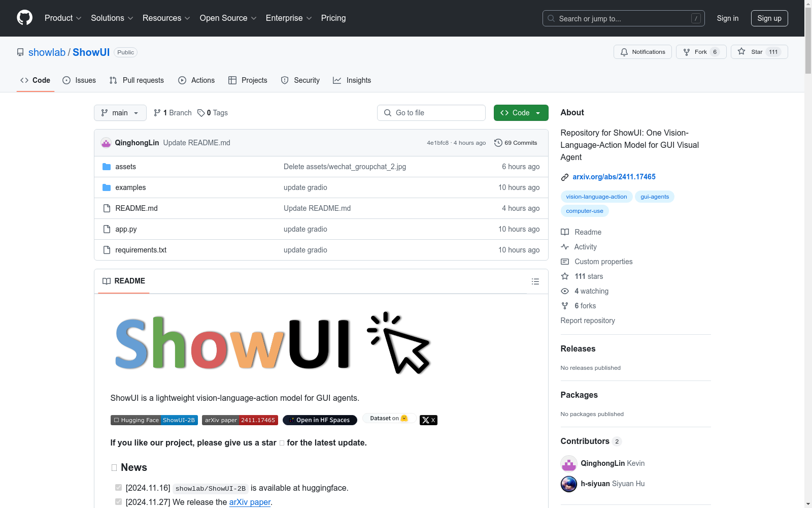Open the app.py file

coord(126,229)
